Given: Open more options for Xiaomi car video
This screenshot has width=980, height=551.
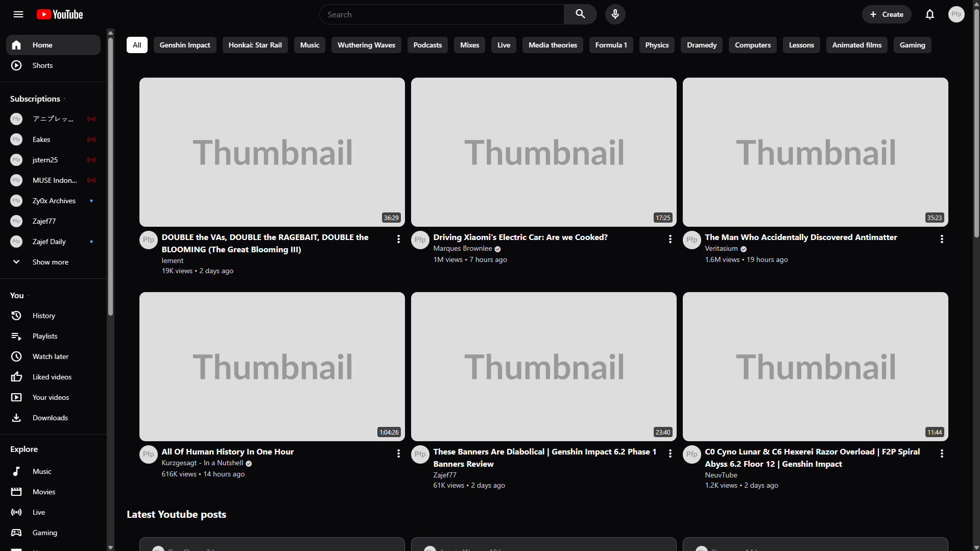Looking at the screenshot, I should click(670, 239).
